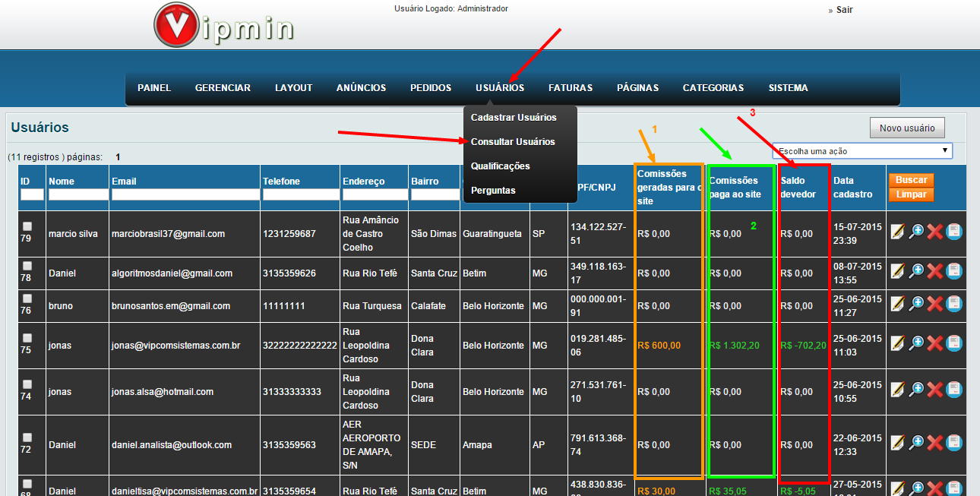Select the Endereço filter input
This screenshot has height=496, width=980.
tap(375, 194)
